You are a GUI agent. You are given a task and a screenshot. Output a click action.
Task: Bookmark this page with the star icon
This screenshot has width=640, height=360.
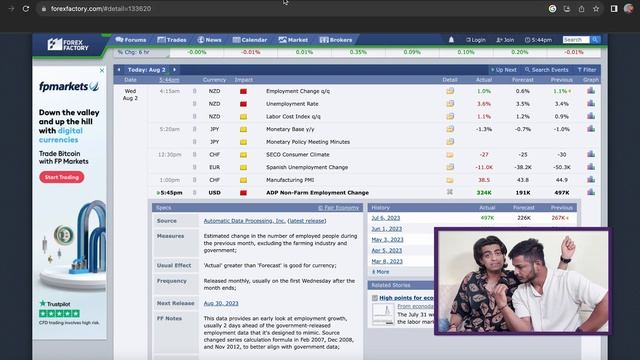(x=596, y=9)
